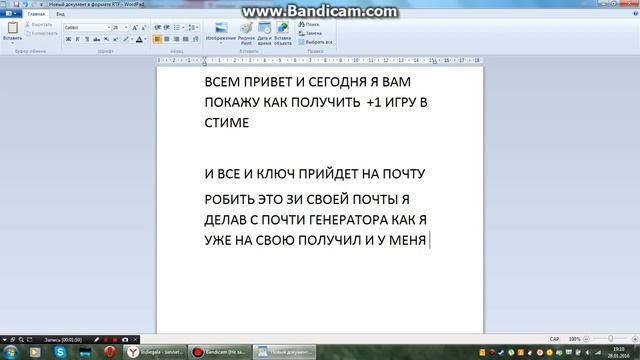Click the horizontal ruler
This screenshot has width=640, height=360.
[320, 60]
